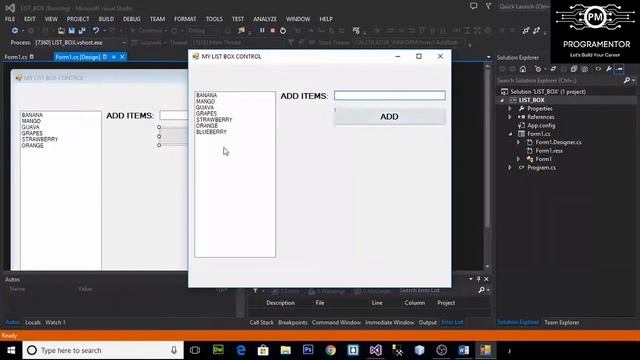Viewport: 640px width, 360px height.
Task: Click the Error List search magnifier icon
Action: [x=482, y=290]
